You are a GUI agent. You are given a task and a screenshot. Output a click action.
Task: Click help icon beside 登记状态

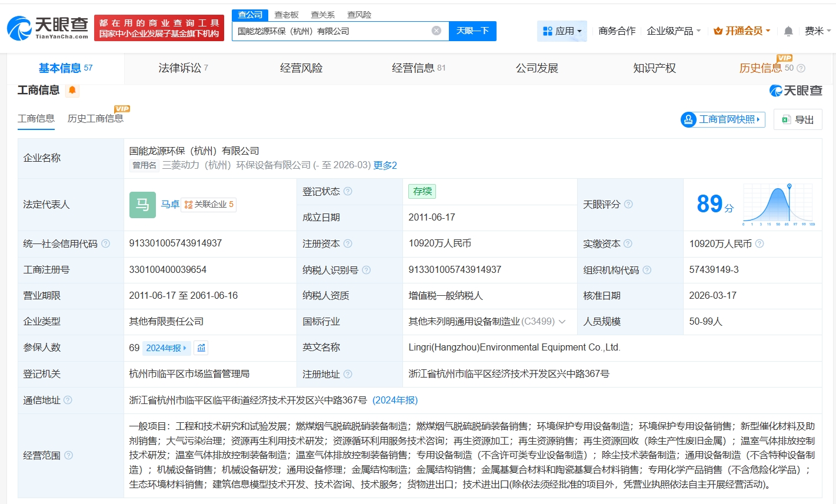348,191
